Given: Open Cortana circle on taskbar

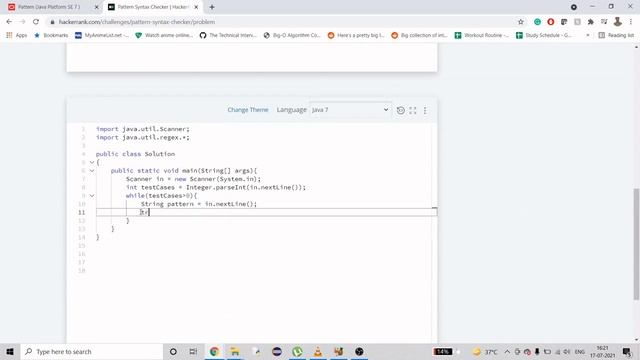Looking at the screenshot, I should pos(173,351).
